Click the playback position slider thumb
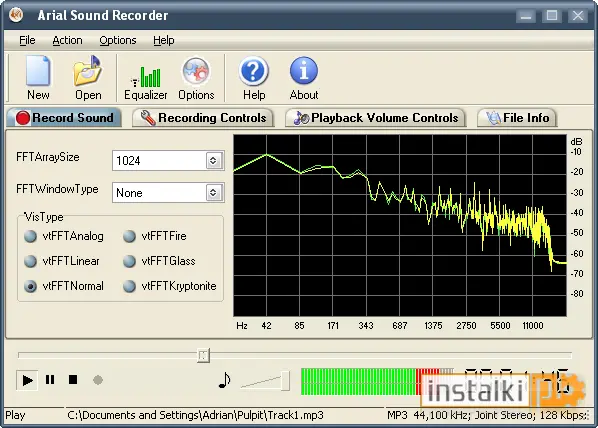 pyautogui.click(x=203, y=355)
